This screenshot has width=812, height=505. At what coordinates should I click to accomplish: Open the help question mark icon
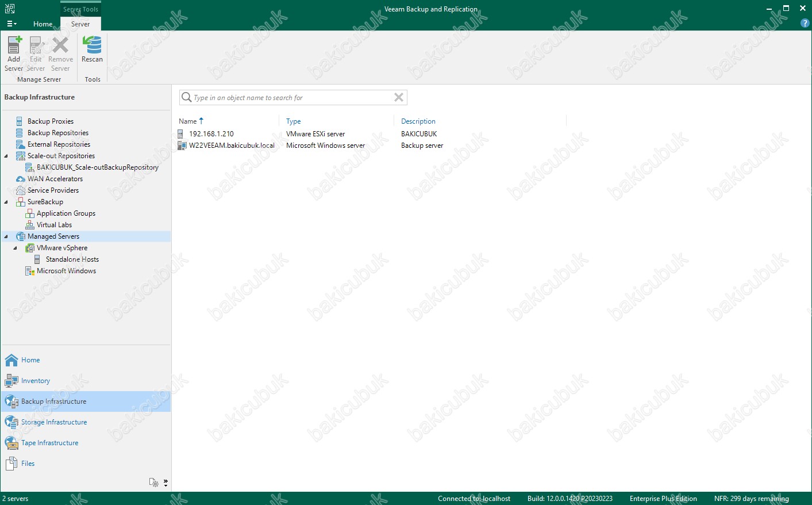tap(805, 23)
